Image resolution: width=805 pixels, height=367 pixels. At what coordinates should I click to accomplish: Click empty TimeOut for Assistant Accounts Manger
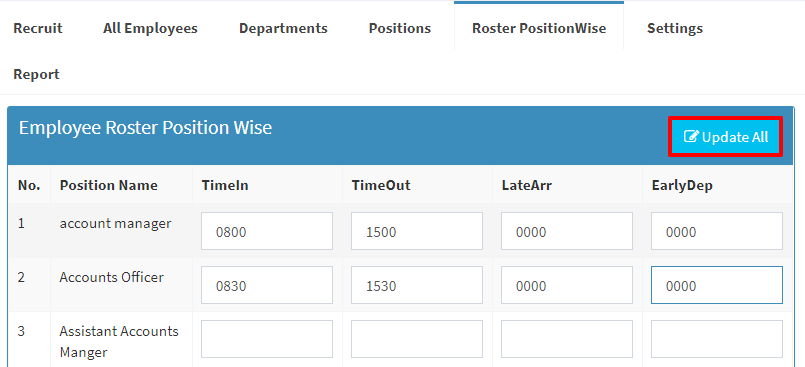417,339
